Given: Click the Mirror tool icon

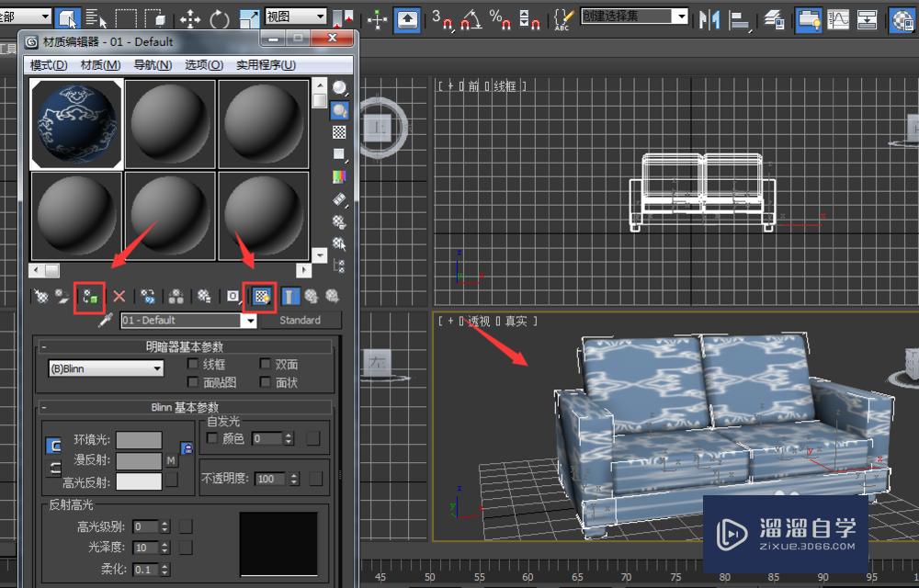Looking at the screenshot, I should click(709, 18).
